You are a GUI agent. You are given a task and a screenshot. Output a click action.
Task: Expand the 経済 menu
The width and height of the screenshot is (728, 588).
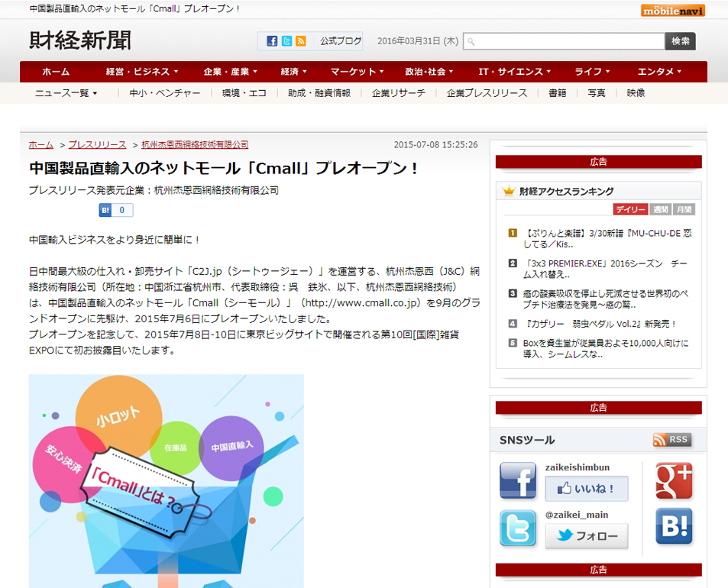[x=293, y=72]
